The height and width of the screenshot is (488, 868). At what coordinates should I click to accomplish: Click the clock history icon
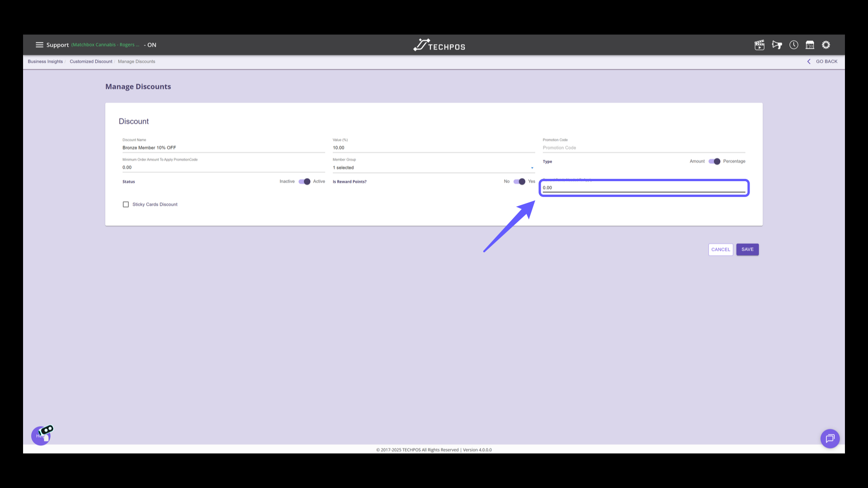794,45
